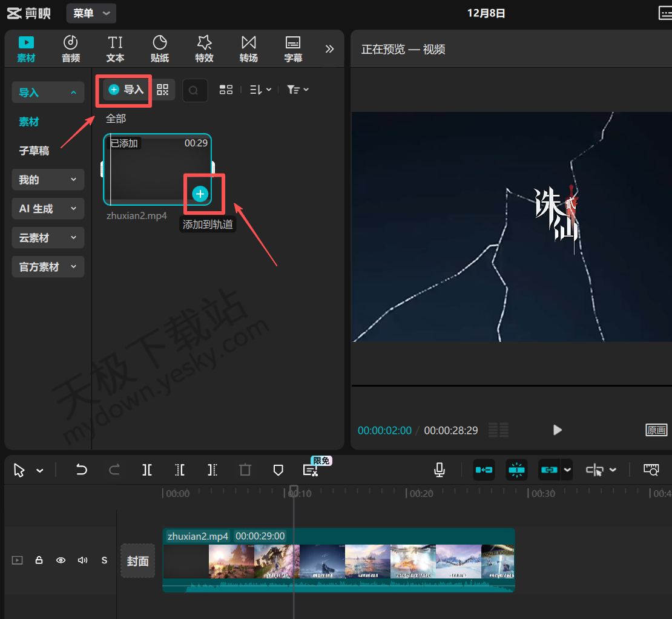Mute the video track speaker icon

click(82, 560)
